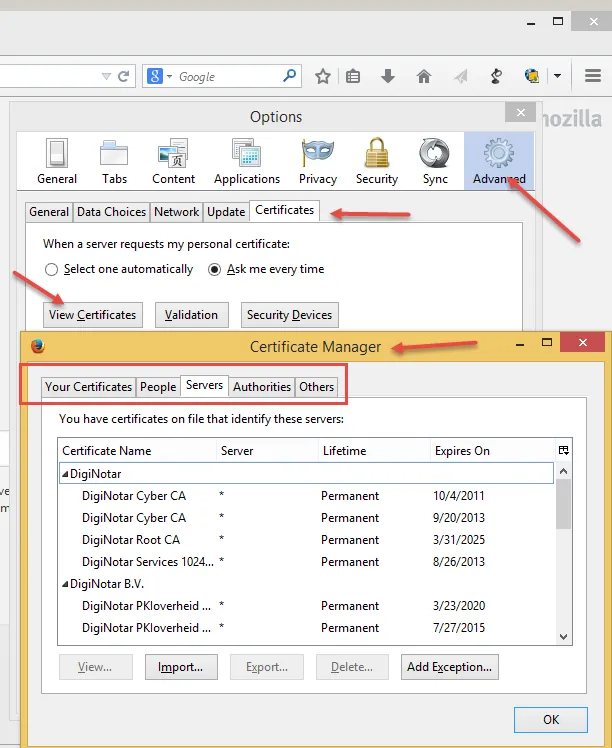Click certificate list scrollbar thumb
The image size is (612, 748).
[563, 504]
